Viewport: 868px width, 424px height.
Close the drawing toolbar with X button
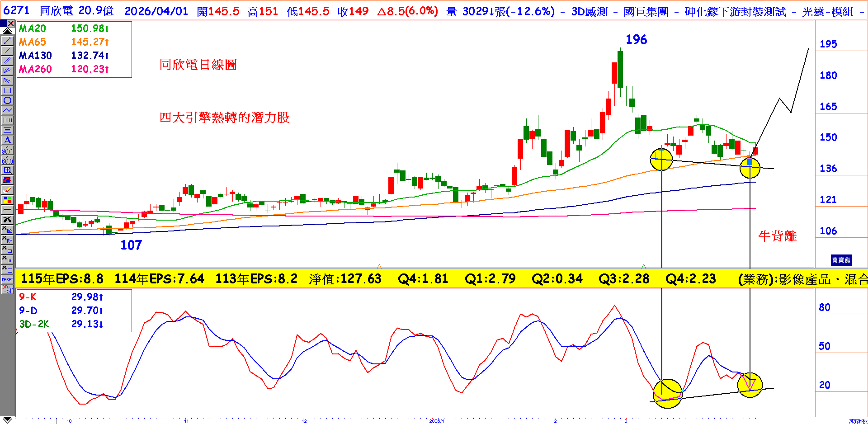[11, 24]
